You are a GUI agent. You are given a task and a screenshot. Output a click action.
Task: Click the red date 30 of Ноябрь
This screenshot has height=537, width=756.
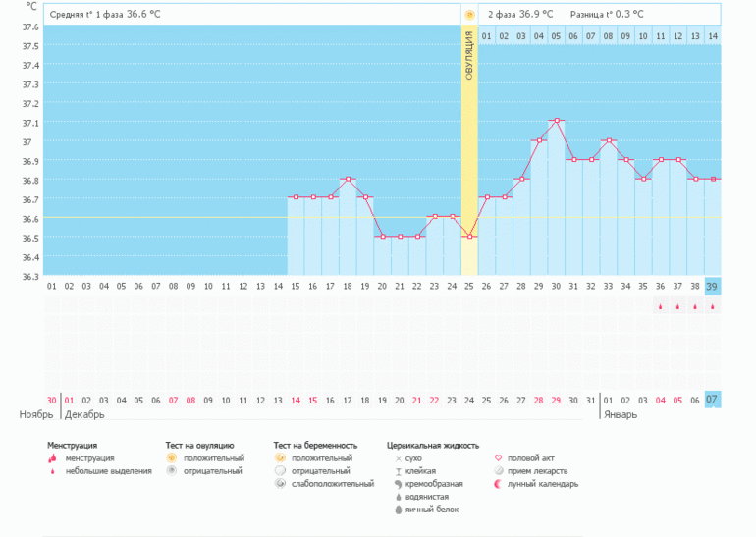coord(52,401)
